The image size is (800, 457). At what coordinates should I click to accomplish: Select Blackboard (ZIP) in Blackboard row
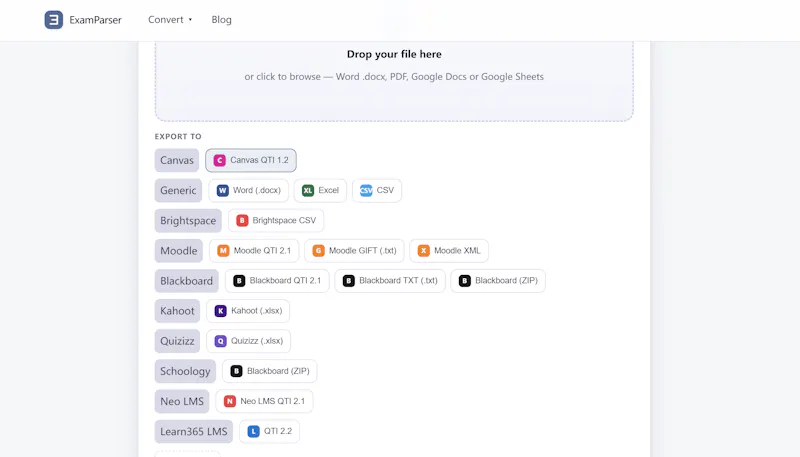(498, 281)
